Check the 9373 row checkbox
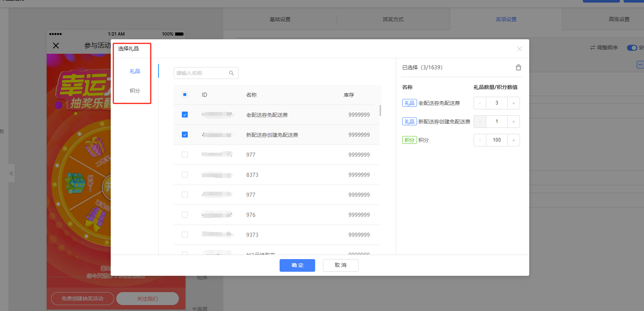The width and height of the screenshot is (644, 311). coord(185,235)
